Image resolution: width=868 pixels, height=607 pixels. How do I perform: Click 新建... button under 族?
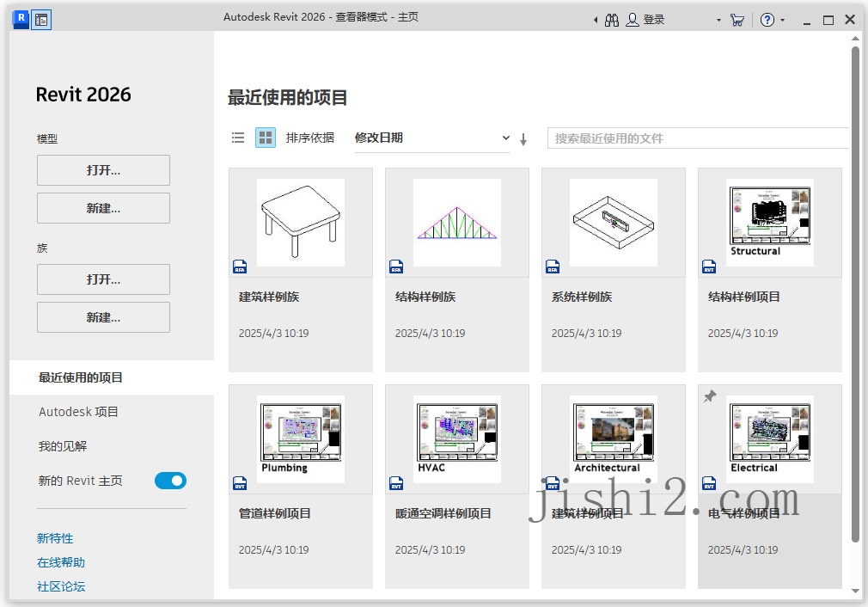(x=103, y=317)
